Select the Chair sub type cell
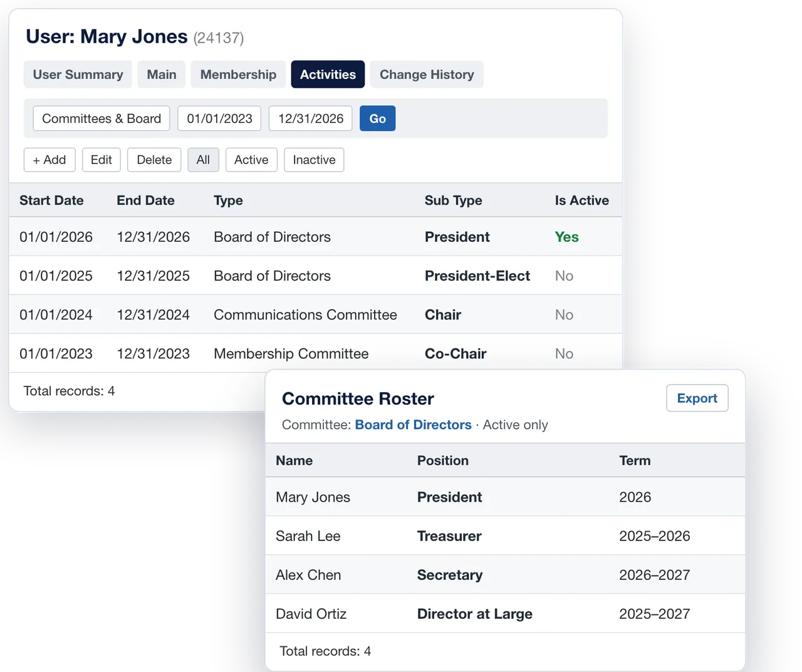Image resolution: width=802 pixels, height=672 pixels. point(443,314)
